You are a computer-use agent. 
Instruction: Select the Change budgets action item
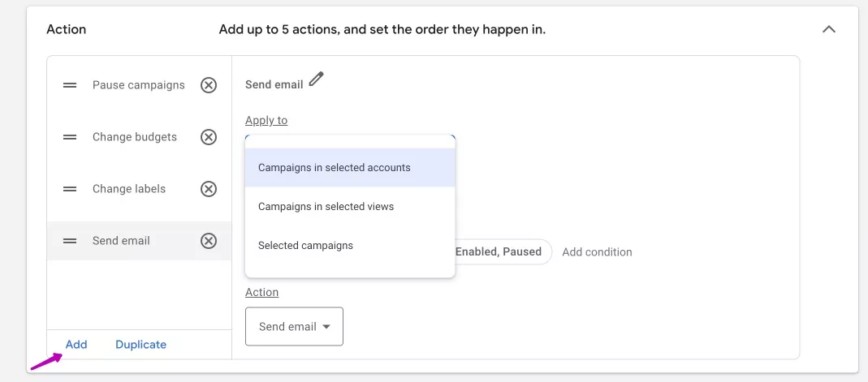[x=135, y=137]
